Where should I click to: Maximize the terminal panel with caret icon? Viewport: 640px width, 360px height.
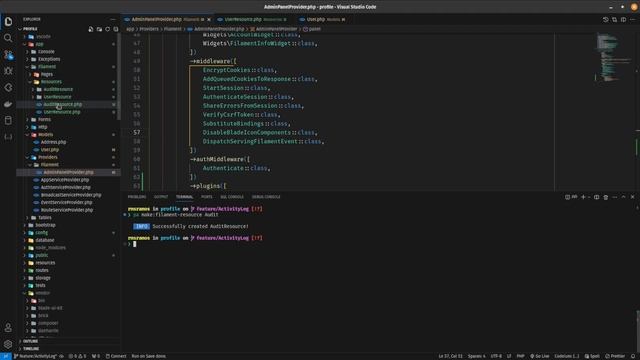(x=623, y=197)
